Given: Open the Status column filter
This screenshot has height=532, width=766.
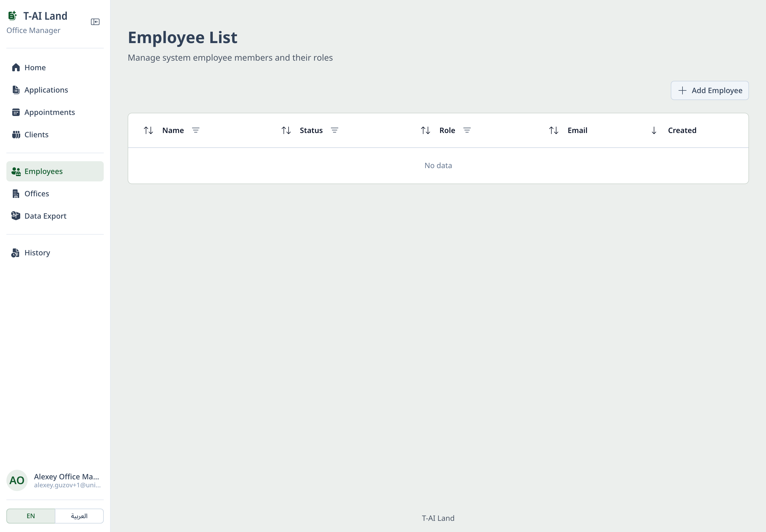Looking at the screenshot, I should pos(334,130).
